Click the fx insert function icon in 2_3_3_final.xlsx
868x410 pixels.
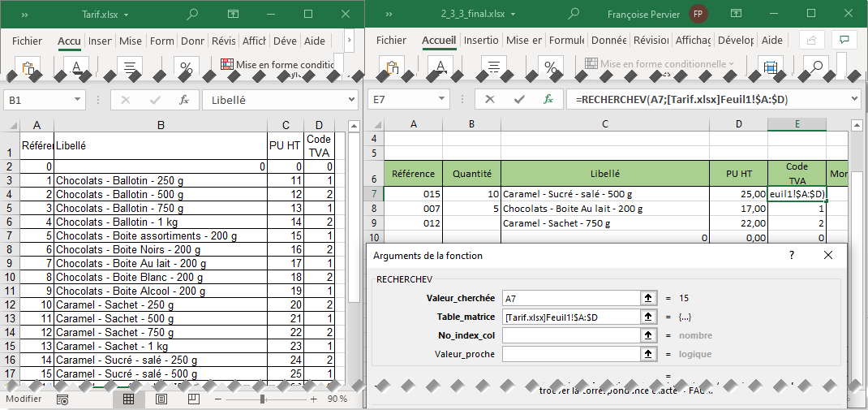pyautogui.click(x=548, y=99)
